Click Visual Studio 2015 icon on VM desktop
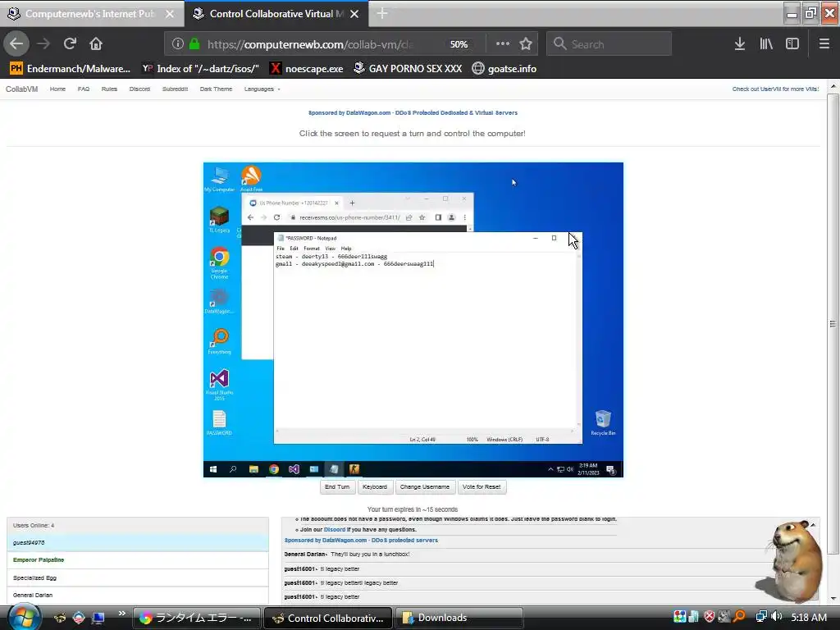Screen dimensions: 840x630 pos(219,384)
